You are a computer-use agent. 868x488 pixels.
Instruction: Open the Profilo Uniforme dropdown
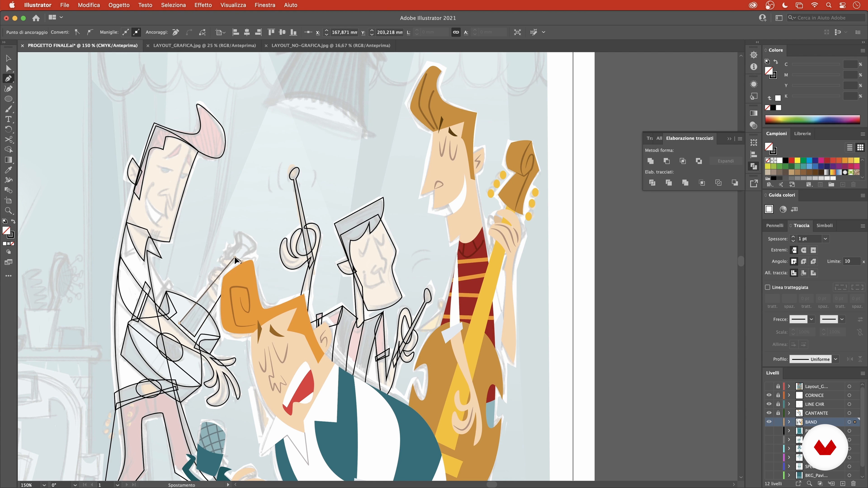[x=835, y=359]
